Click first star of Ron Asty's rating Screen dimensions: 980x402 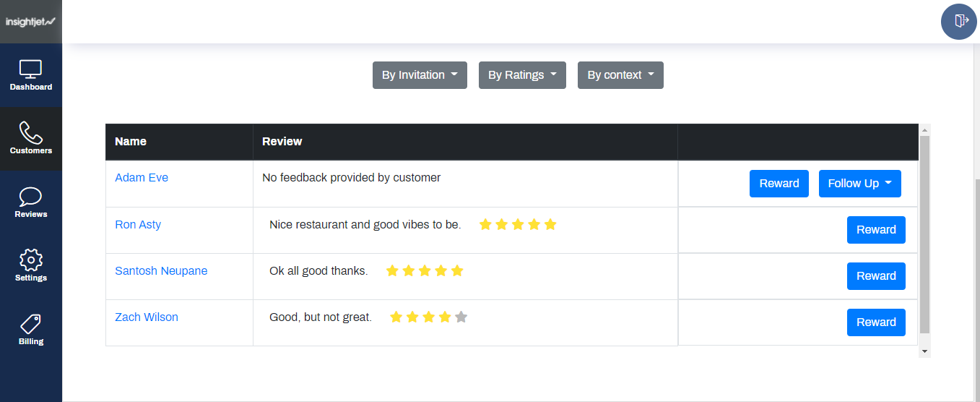pos(485,224)
